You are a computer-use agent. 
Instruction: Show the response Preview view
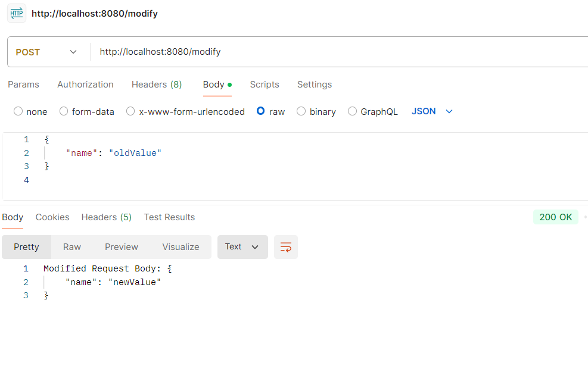pyautogui.click(x=122, y=247)
